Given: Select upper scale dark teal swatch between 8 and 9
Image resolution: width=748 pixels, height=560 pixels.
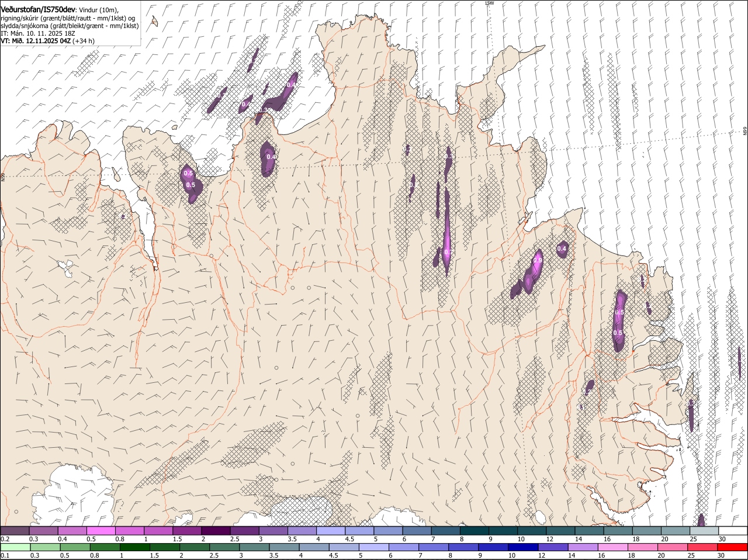Looking at the screenshot, I should tap(474, 531).
